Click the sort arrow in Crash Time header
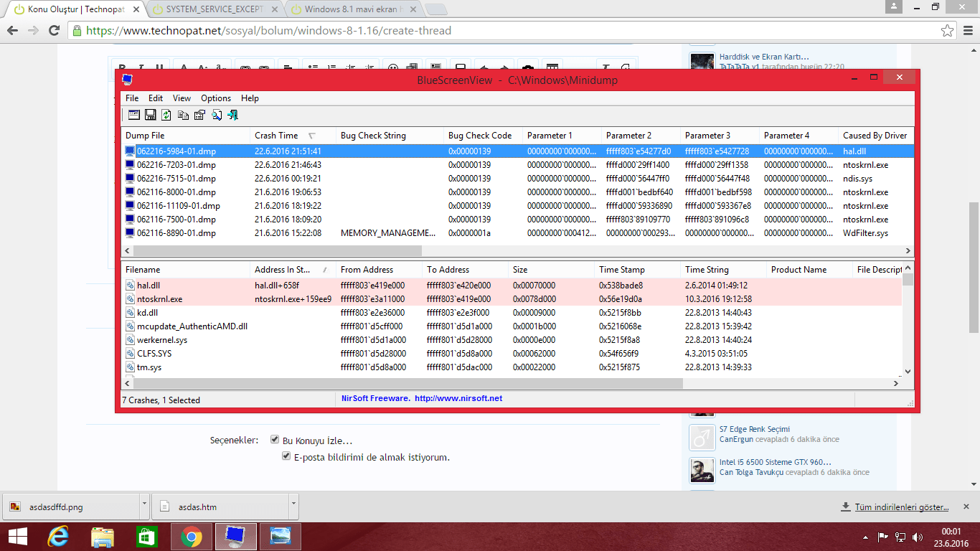The width and height of the screenshot is (980, 551). [312, 136]
